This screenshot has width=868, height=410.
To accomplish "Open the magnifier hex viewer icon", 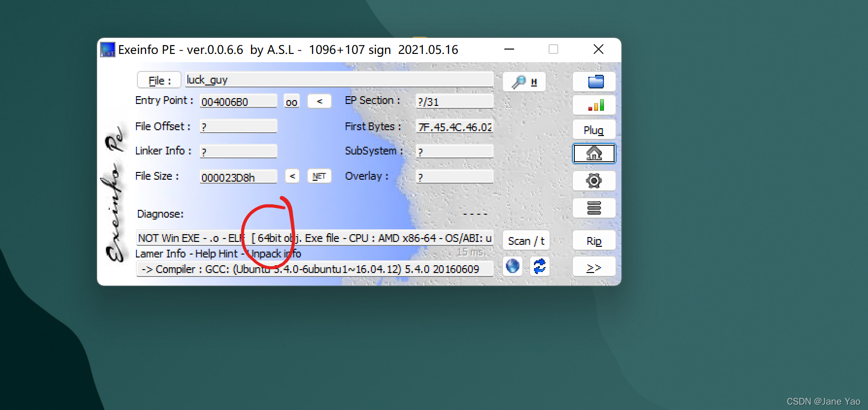I will [524, 82].
